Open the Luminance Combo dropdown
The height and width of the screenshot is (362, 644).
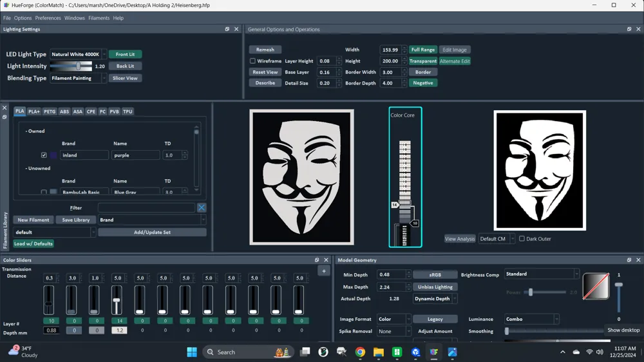click(531, 319)
